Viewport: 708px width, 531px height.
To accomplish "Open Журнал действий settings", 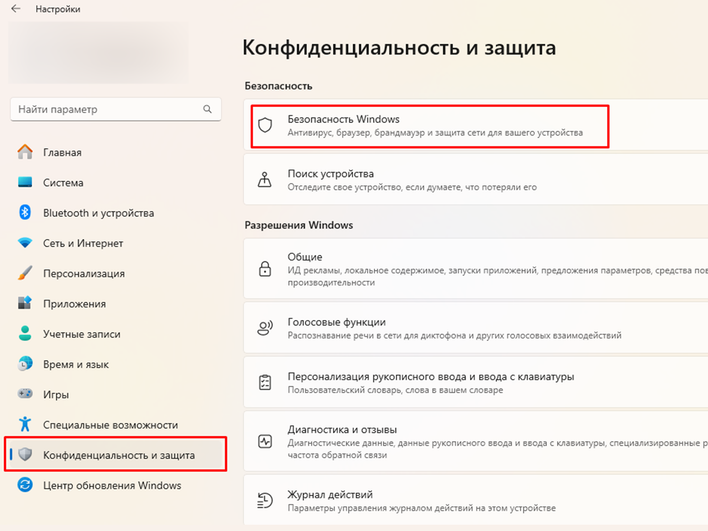I will coord(476,500).
